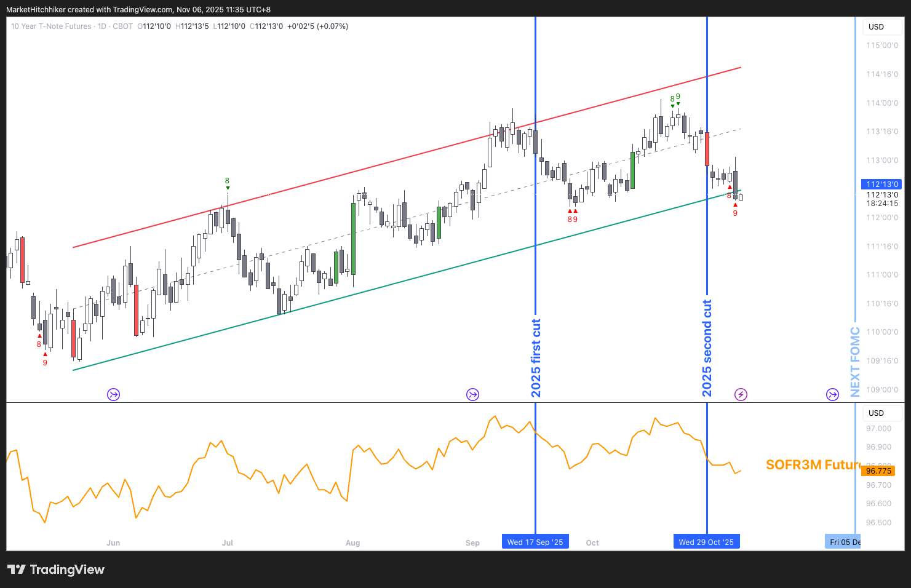This screenshot has width=911, height=588.
Task: Click the 110'16'0 price axis label
Action: pos(882,304)
